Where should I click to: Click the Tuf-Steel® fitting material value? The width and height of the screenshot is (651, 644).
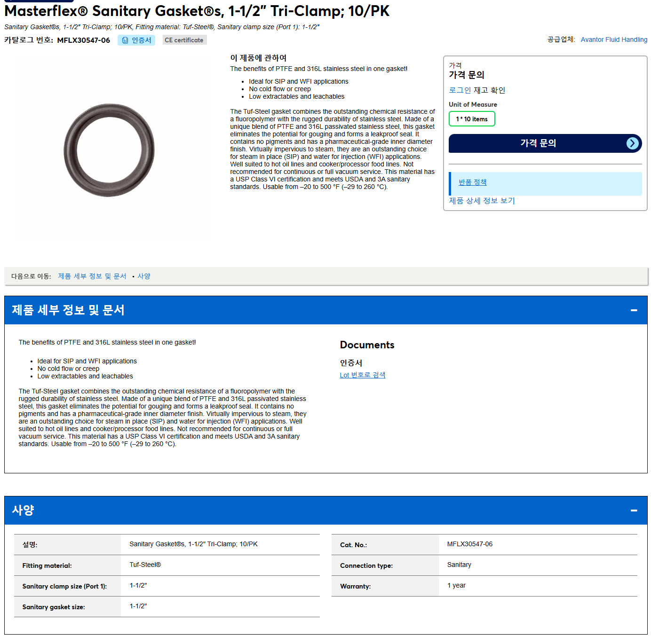[x=145, y=565]
